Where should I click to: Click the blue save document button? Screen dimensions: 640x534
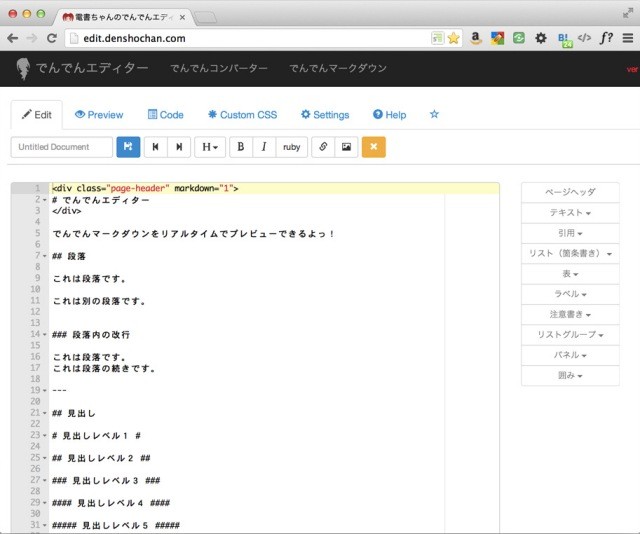point(128,147)
